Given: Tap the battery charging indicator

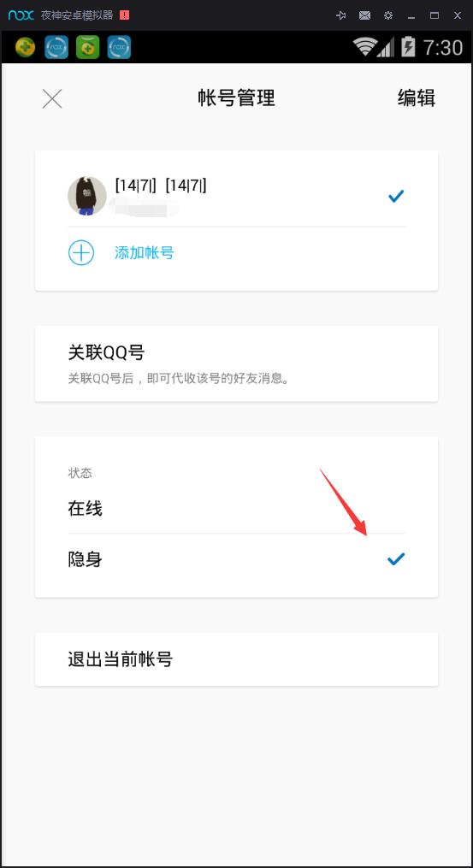Looking at the screenshot, I should point(408,48).
